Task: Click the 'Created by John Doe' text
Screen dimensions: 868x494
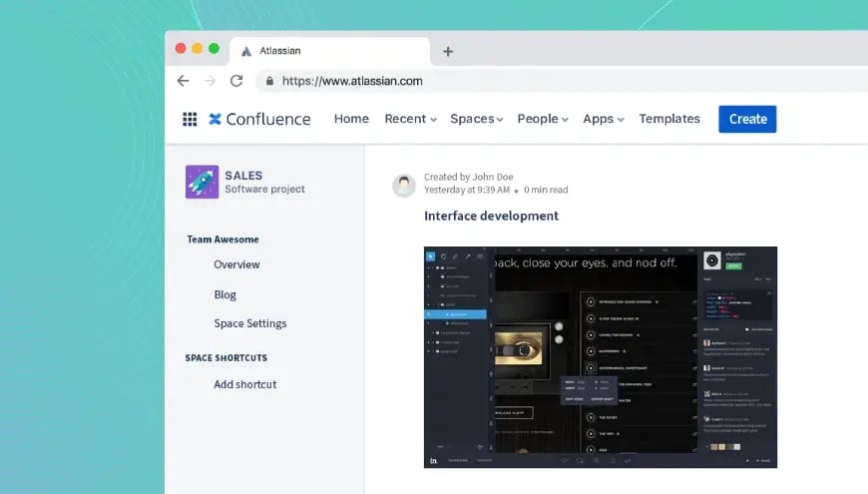Action: point(468,177)
